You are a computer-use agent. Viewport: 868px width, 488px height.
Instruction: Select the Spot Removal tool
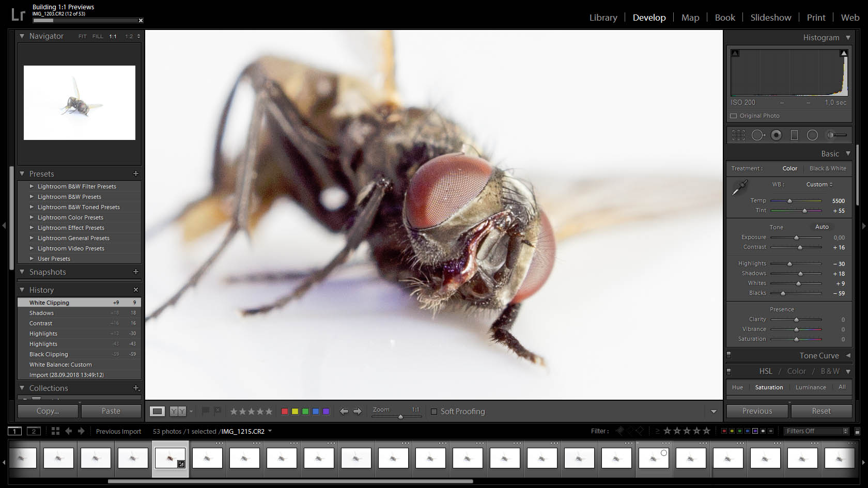(758, 135)
